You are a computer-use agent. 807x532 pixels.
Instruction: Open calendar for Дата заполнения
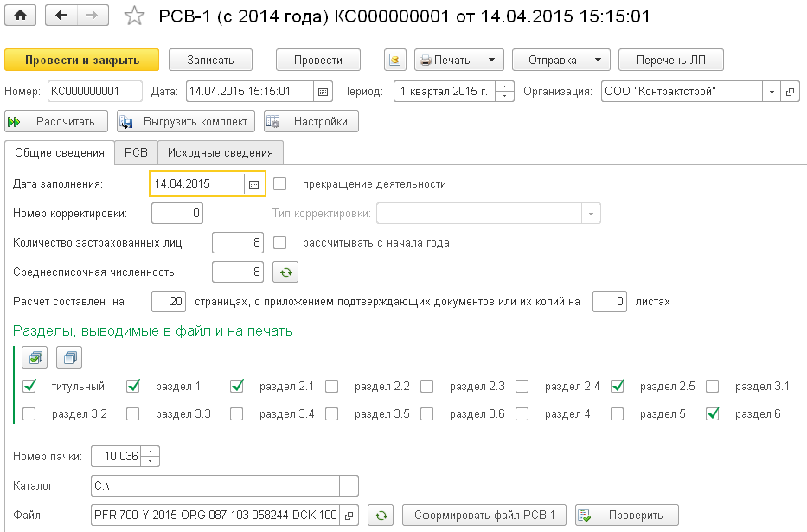[x=253, y=184]
